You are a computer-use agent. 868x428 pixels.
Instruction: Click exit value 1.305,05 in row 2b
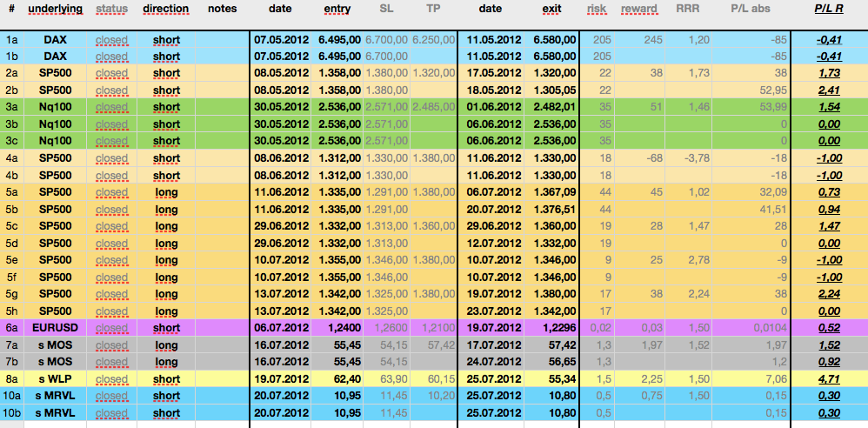554,90
